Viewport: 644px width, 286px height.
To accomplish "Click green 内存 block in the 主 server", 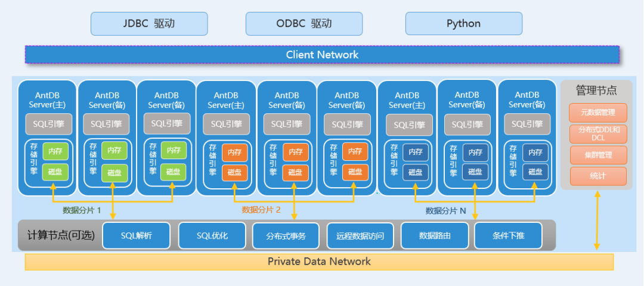I will 55,151.
